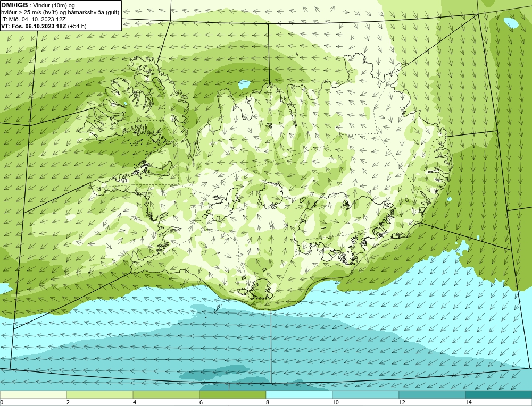Click the 'DMI/IGB' title text
This screenshot has height=406, width=532.
[14, 5]
